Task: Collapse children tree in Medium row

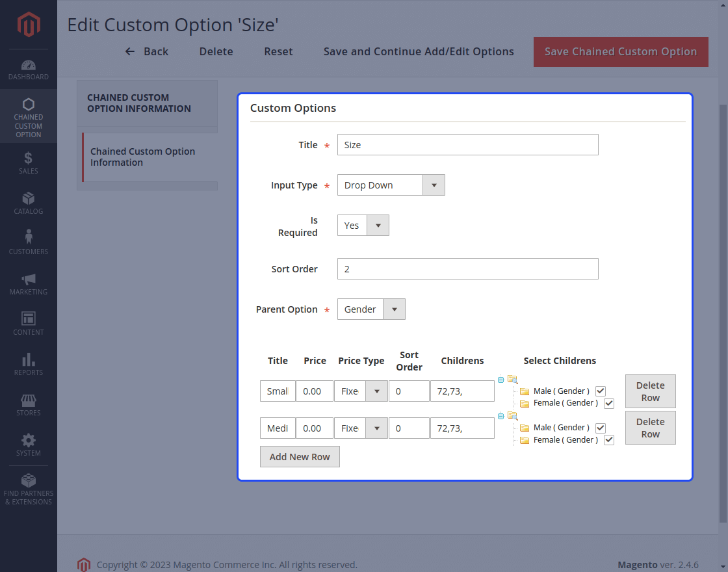Action: pos(501,416)
